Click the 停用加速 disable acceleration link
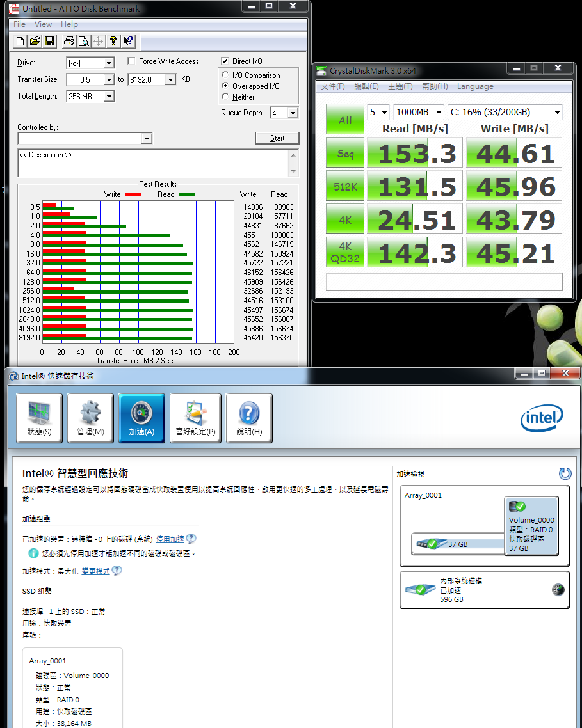582x728 pixels. tap(170, 539)
